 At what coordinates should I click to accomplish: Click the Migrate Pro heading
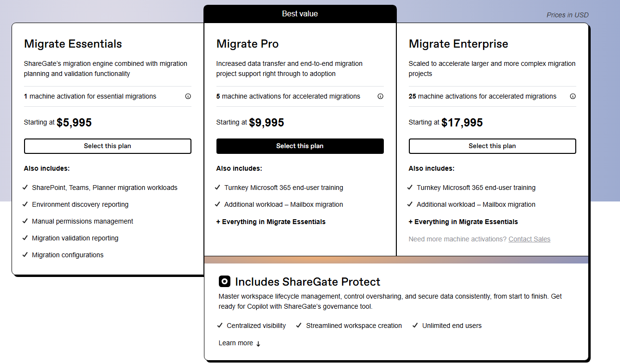(247, 44)
